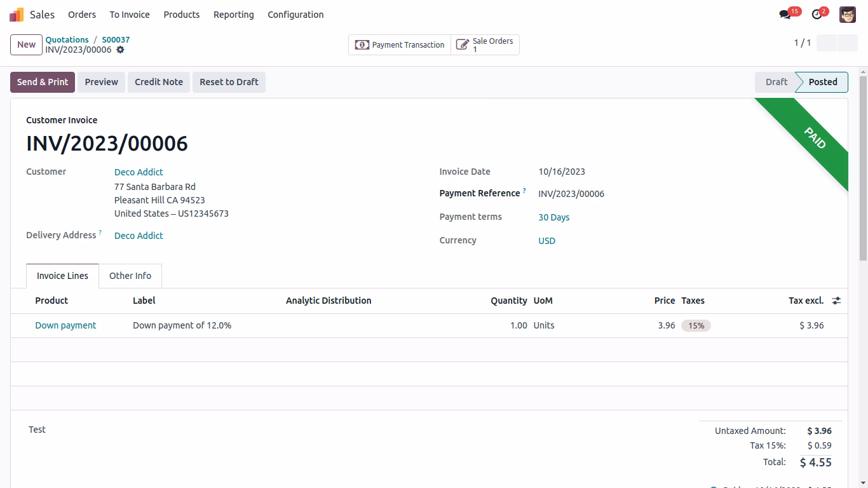The height and width of the screenshot is (488, 868).
Task: Click the Product column header
Action: pyautogui.click(x=51, y=301)
